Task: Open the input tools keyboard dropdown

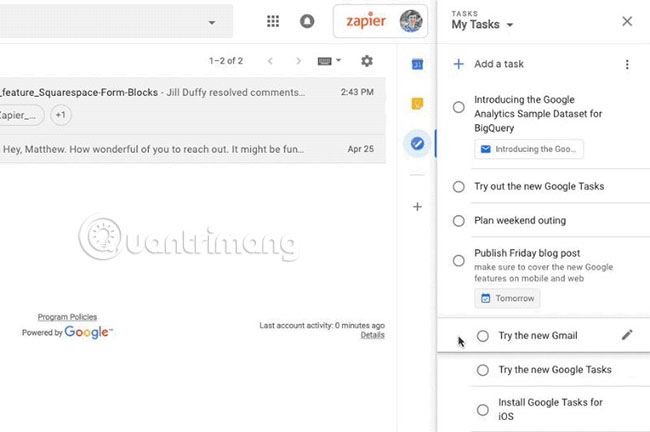Action: (x=329, y=61)
